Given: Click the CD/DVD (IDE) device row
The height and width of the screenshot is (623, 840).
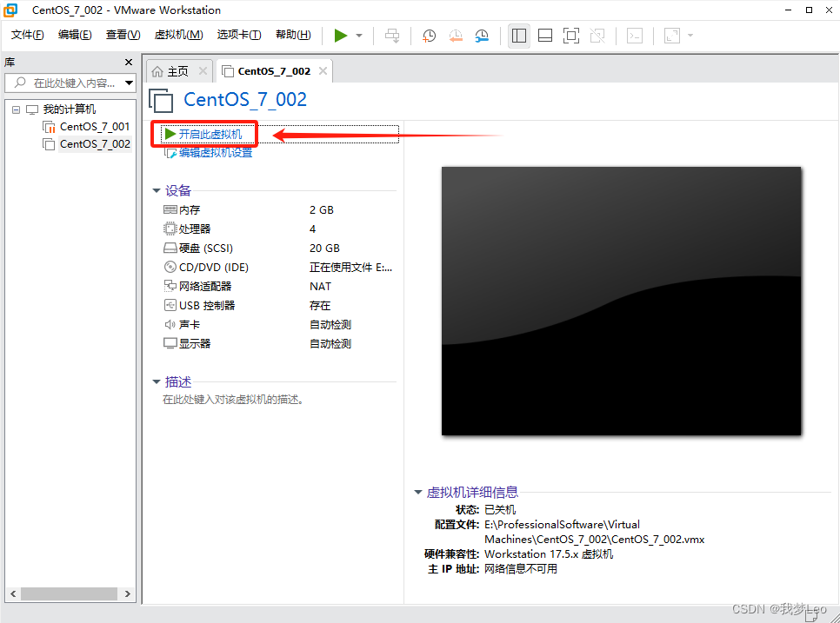Looking at the screenshot, I should (277, 267).
